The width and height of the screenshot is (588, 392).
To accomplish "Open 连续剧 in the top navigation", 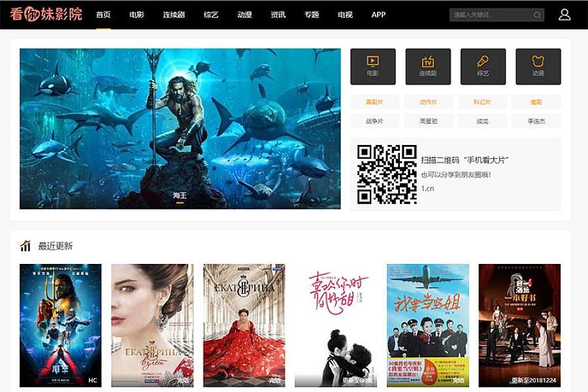I will click(174, 14).
